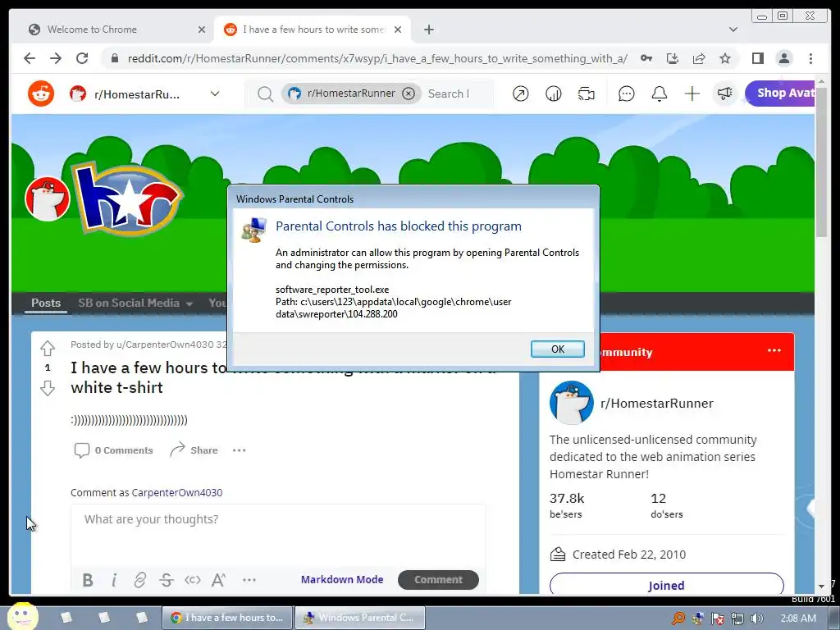Share this page from the address bar
Image resolution: width=840 pixels, height=630 pixels.
(699, 58)
